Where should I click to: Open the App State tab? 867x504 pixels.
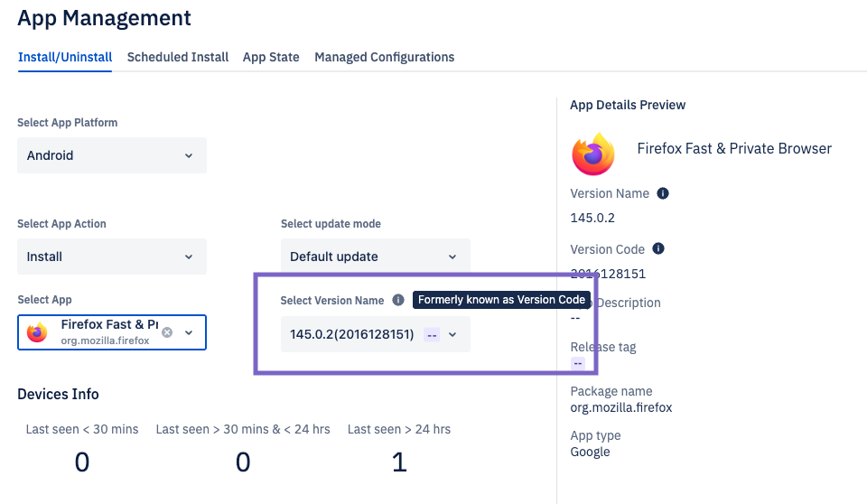[x=271, y=57]
